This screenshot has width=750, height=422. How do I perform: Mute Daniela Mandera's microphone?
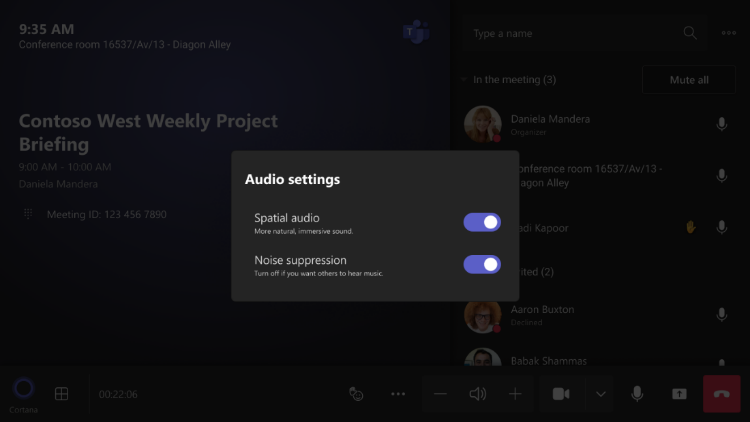[722, 124]
